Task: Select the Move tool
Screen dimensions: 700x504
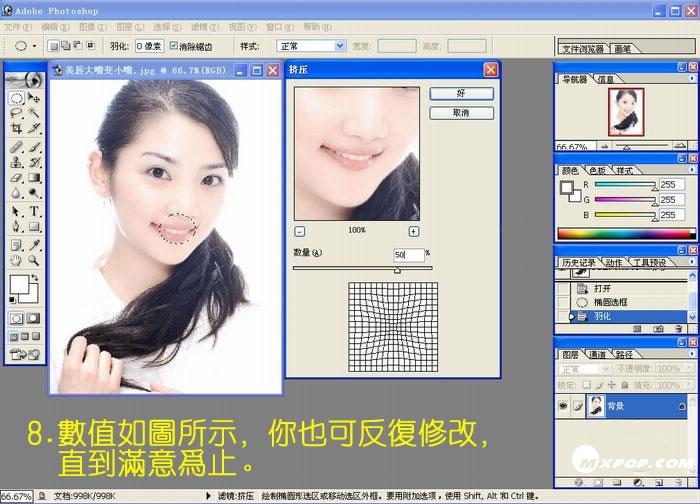Action: click(x=33, y=98)
